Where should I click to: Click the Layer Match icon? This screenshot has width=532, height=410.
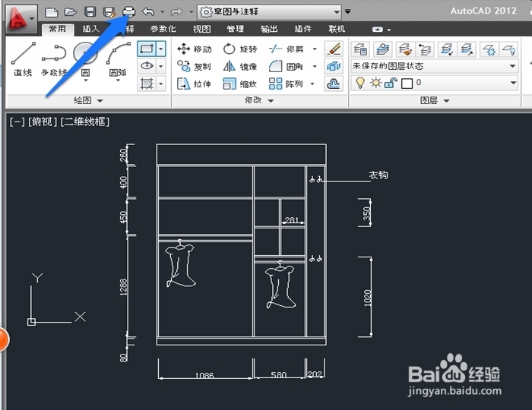[x=405, y=49]
